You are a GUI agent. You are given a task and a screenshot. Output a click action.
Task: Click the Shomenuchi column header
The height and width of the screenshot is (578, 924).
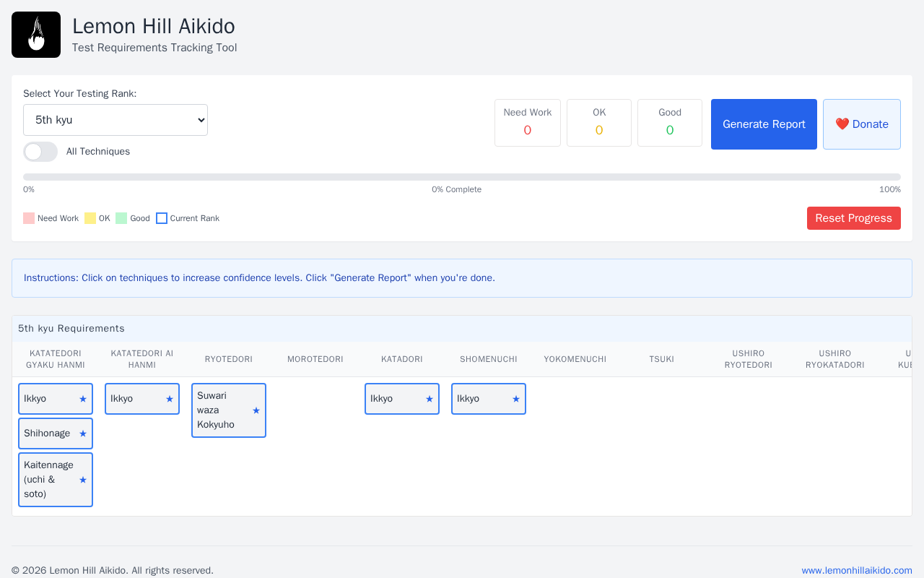(489, 359)
